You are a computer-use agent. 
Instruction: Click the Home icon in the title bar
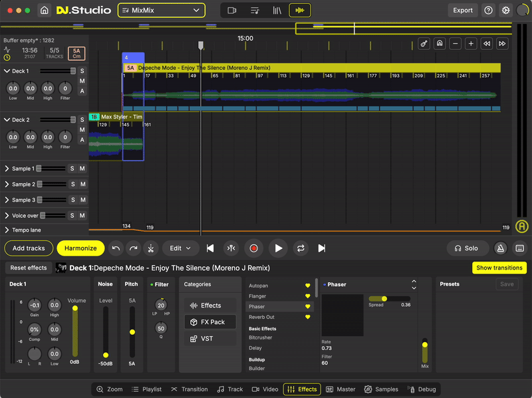[44, 11]
